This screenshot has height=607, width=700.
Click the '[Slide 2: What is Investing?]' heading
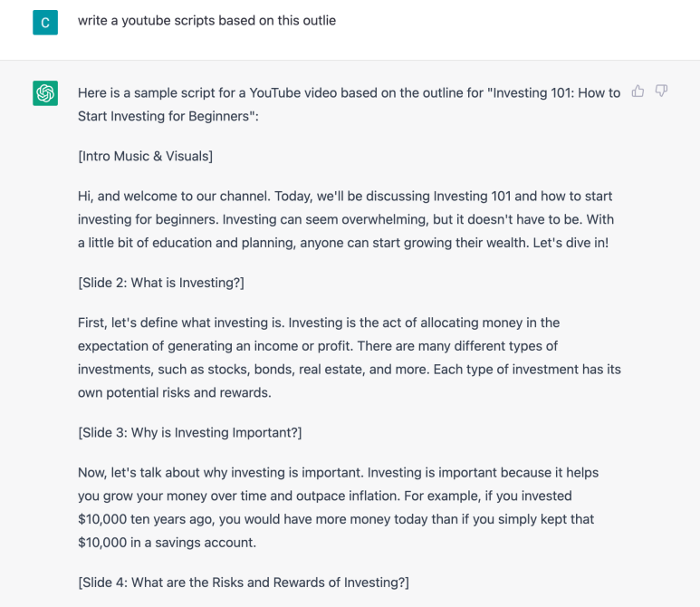tap(161, 283)
